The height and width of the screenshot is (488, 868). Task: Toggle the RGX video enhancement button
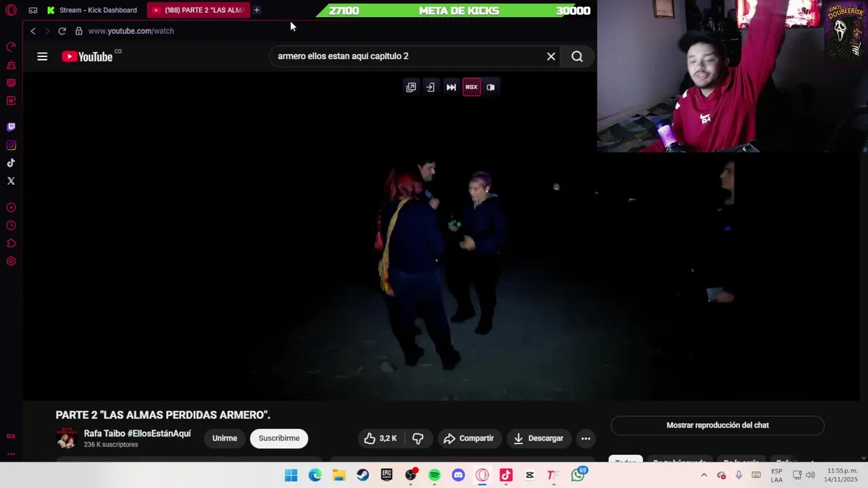[471, 87]
